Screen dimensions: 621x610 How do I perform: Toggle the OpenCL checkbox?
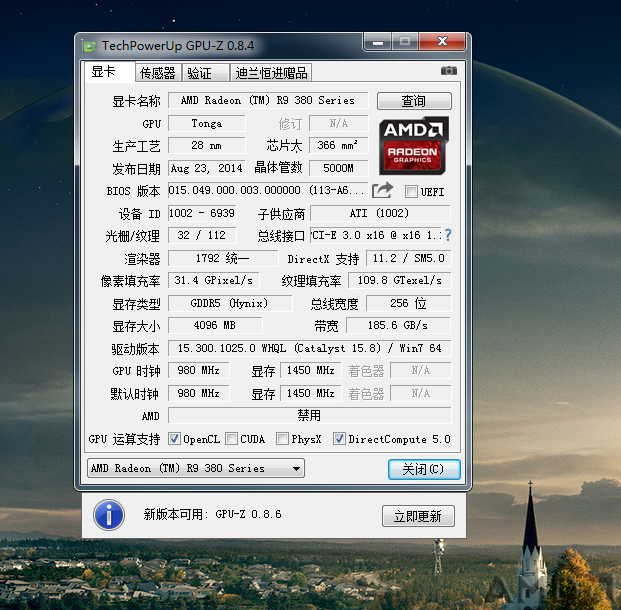coord(174,438)
